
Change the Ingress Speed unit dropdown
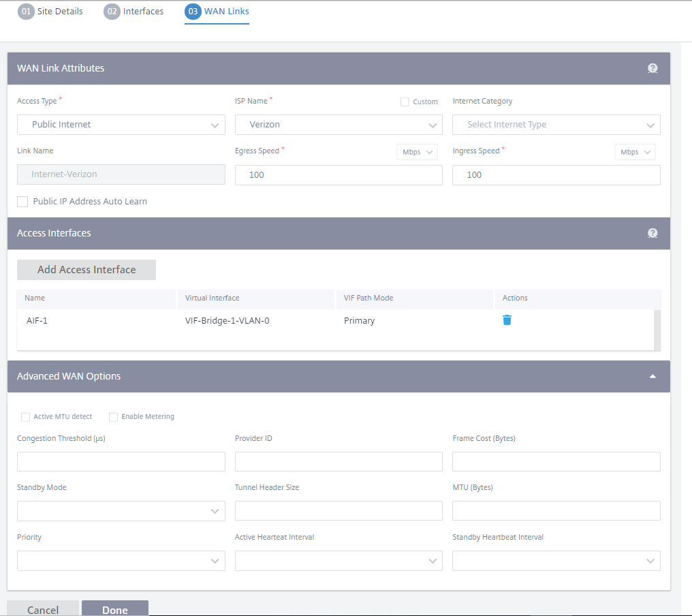point(635,152)
